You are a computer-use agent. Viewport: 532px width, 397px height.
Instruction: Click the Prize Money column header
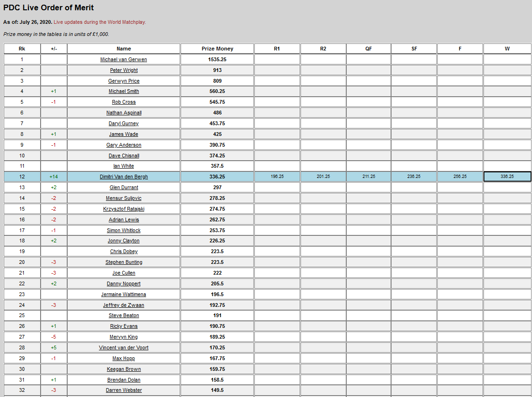(x=217, y=49)
